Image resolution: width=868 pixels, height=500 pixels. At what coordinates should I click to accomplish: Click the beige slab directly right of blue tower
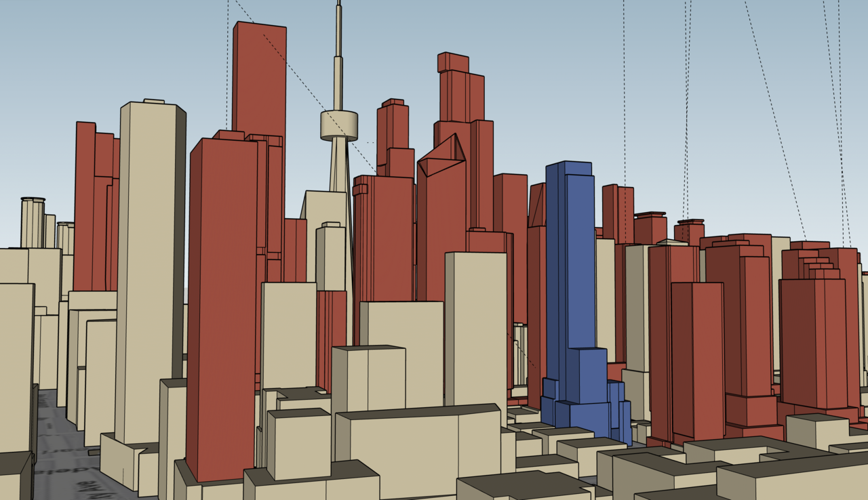[606, 298]
